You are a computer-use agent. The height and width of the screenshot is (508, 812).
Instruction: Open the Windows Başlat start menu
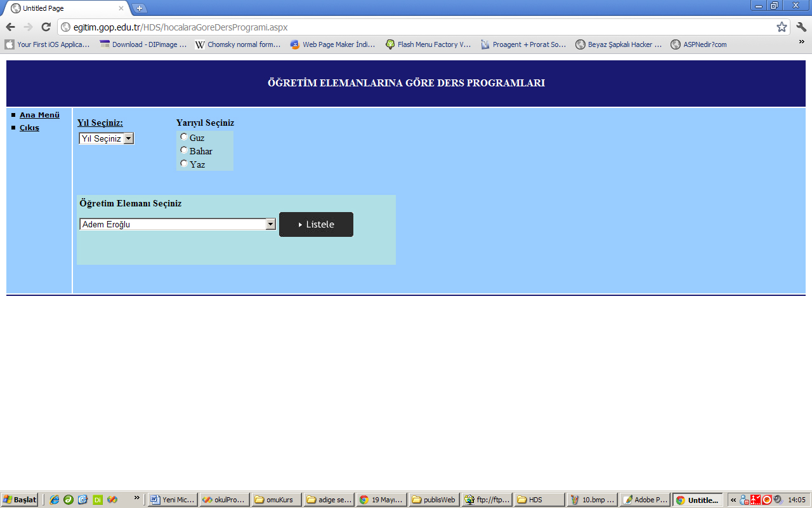tap(20, 500)
